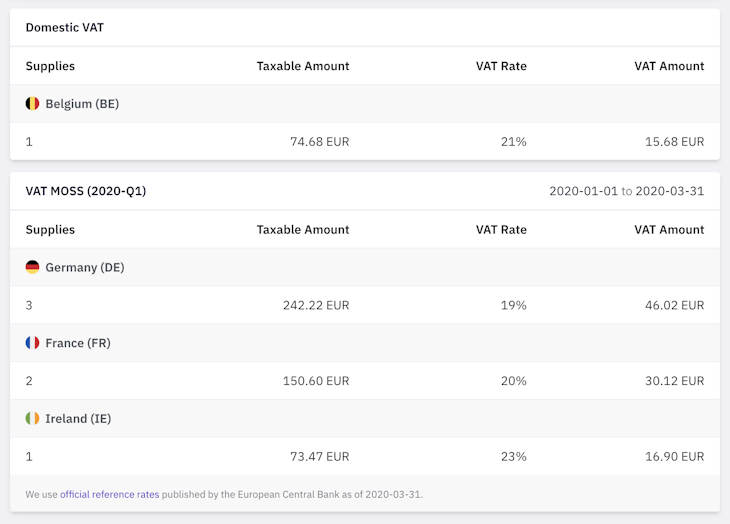Screen dimensions: 730x524
Task: Click the Germany flag icon
Action: click(33, 267)
